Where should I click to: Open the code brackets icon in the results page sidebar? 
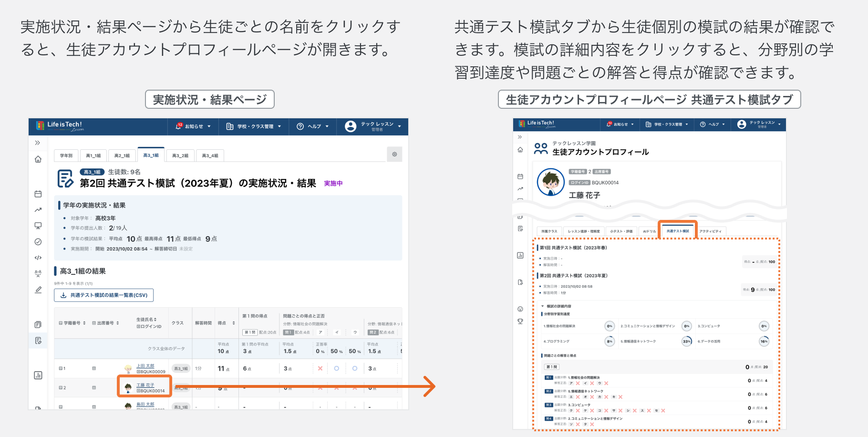click(38, 258)
